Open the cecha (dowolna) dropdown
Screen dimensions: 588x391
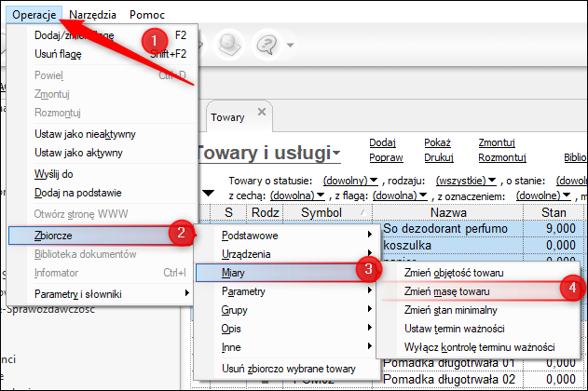[297, 195]
